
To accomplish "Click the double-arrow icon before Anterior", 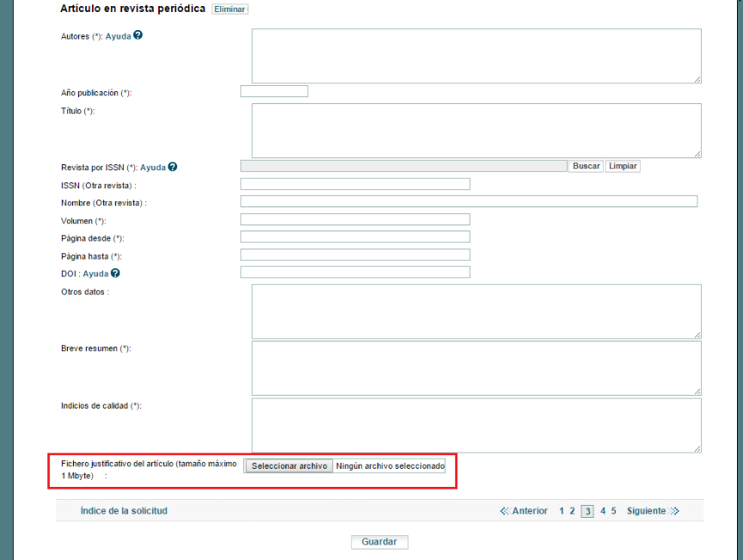I will 505,511.
